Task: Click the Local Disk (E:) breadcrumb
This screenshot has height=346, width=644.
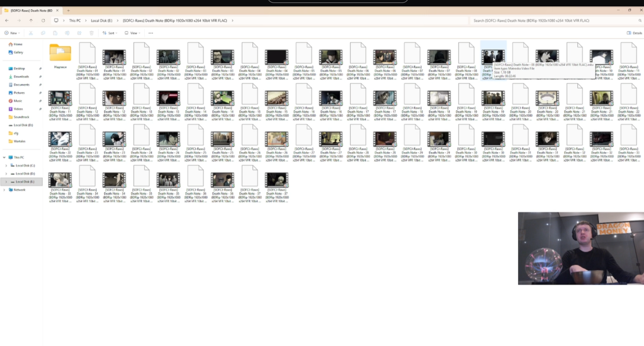Action: pyautogui.click(x=102, y=21)
